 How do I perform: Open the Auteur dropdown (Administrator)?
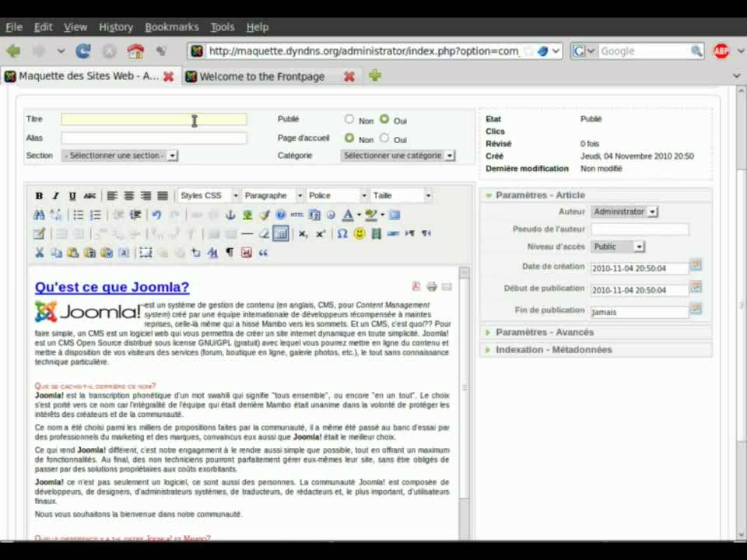625,212
